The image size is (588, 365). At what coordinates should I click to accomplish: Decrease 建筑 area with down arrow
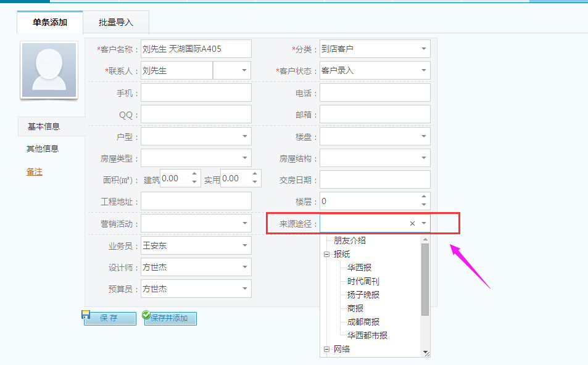click(x=195, y=182)
